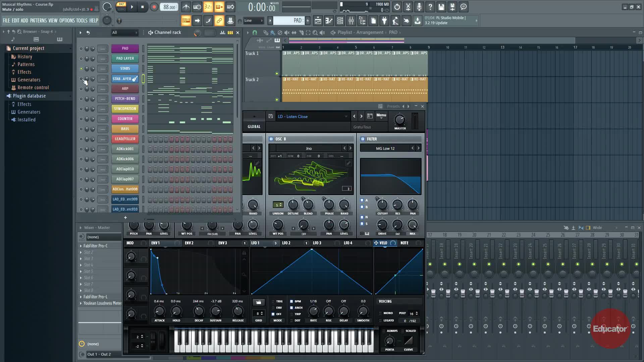
Task: Open the MG Low 12 filter type dropdown
Action: [385, 148]
